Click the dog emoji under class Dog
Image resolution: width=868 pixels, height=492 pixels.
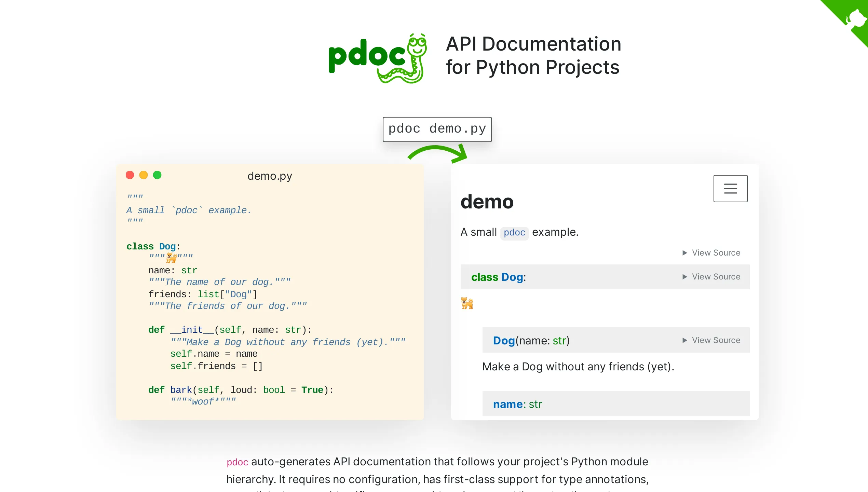(x=467, y=303)
